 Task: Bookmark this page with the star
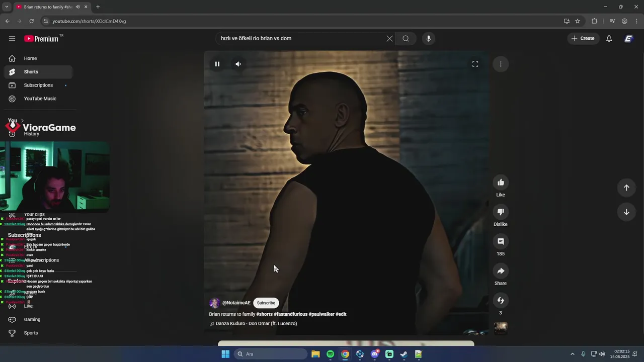tap(578, 21)
